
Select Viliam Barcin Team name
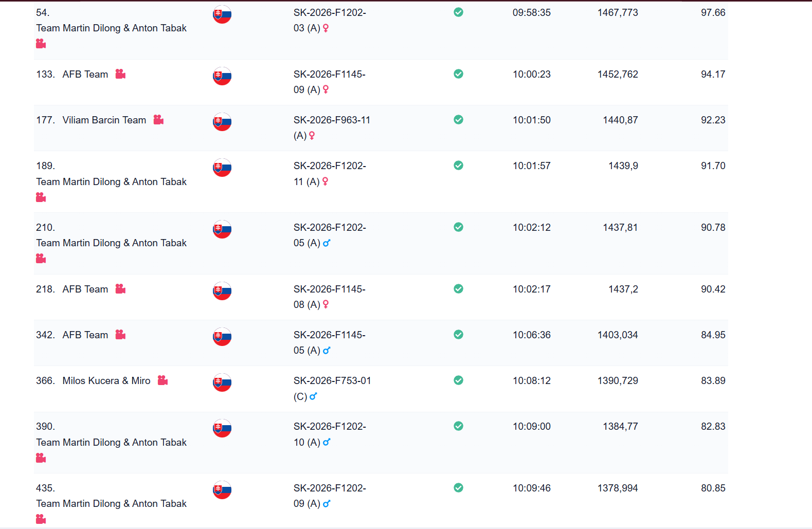click(x=104, y=120)
